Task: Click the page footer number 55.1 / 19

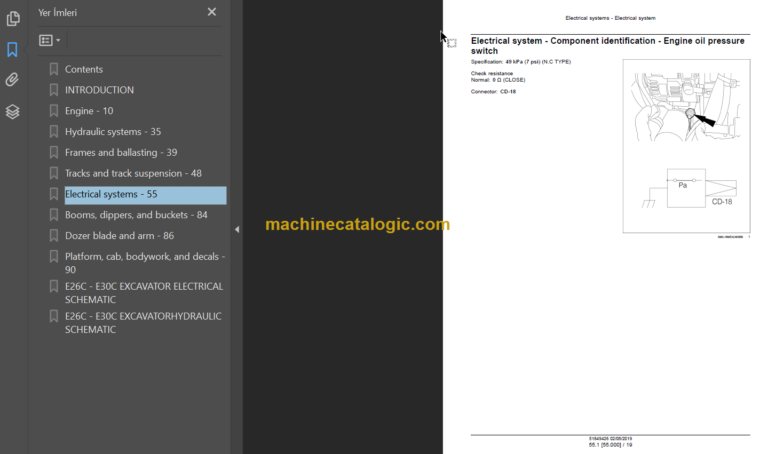Action: coord(610,445)
